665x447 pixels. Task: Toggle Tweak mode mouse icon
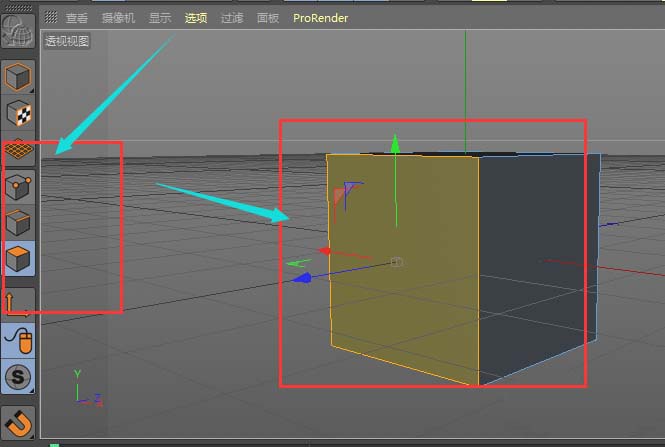(18, 341)
